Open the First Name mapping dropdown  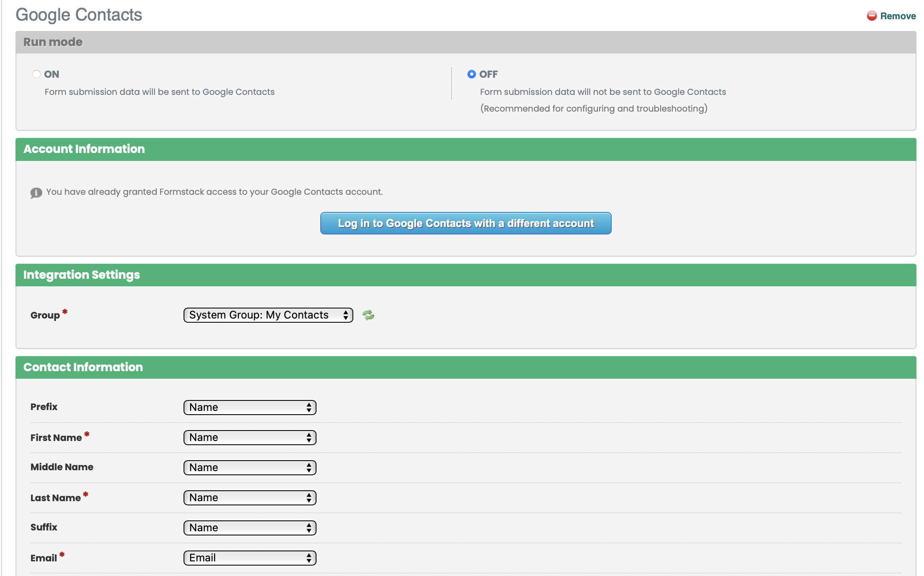coord(250,437)
